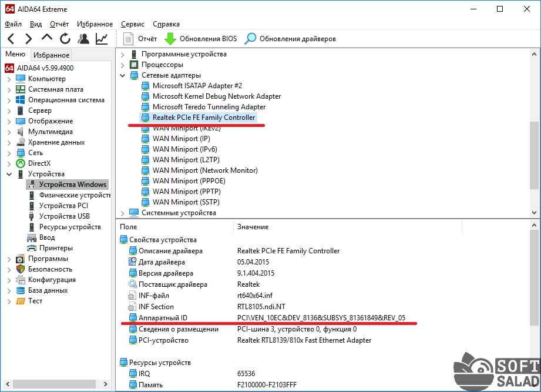Collapse Сетевые адаптеры category
The width and height of the screenshot is (541, 392).
pos(123,75)
